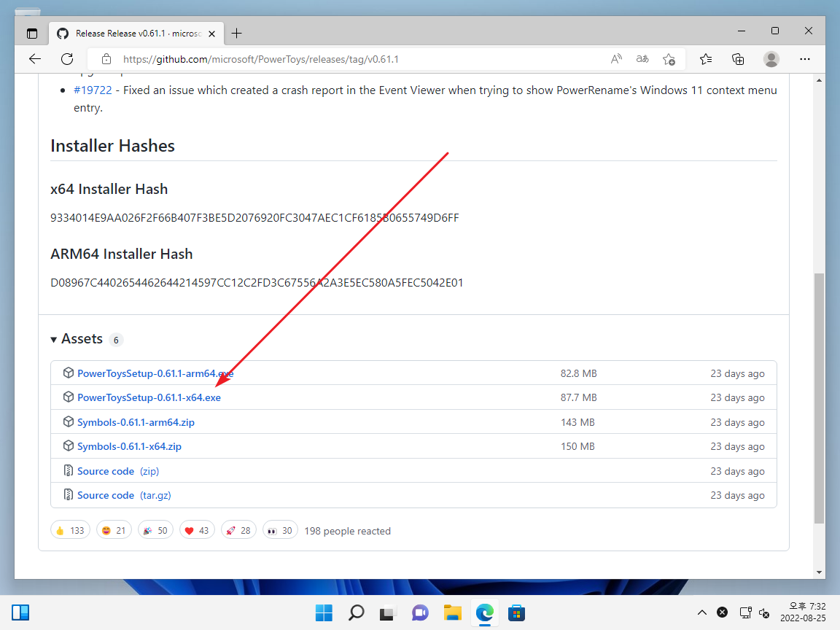840x630 pixels.
Task: Click the 82.8 MB file size
Action: 578,373
